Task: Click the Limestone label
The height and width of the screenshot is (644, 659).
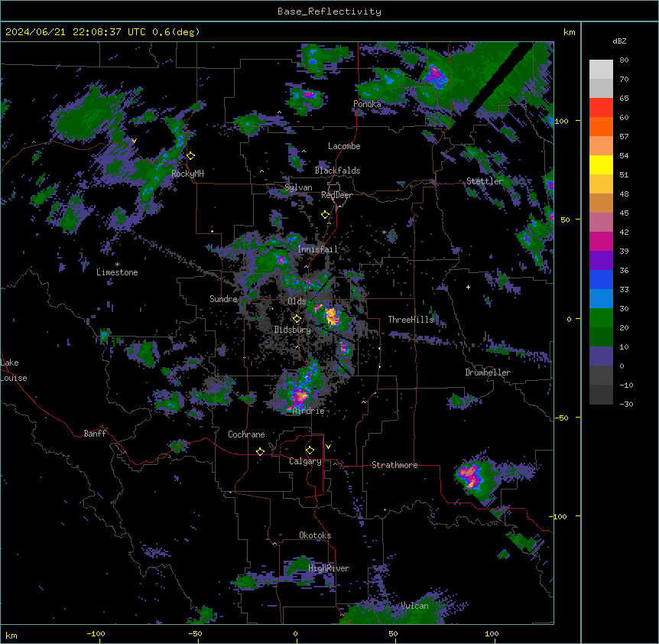Action: [117, 272]
